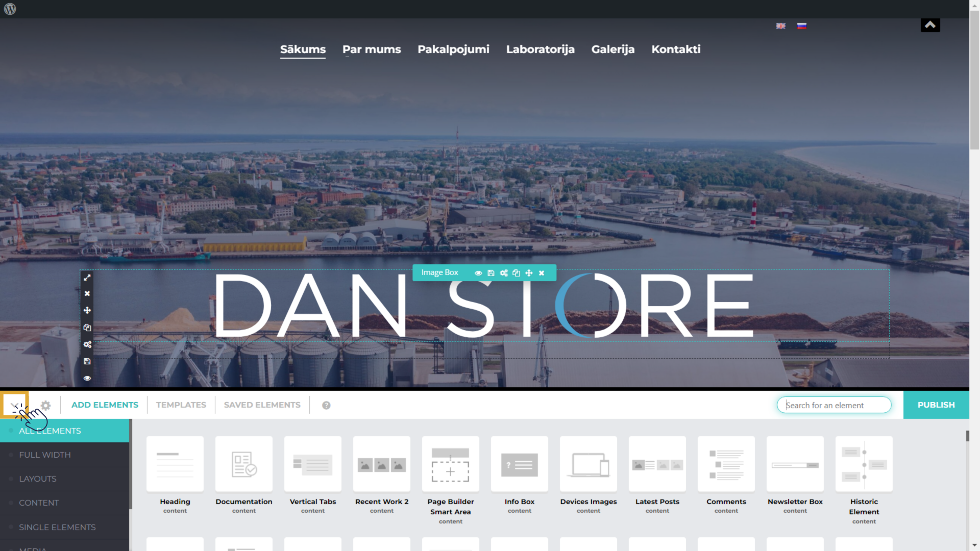Click scroll-to-top arrow button
Image resolution: width=980 pixels, height=551 pixels.
[x=930, y=25]
